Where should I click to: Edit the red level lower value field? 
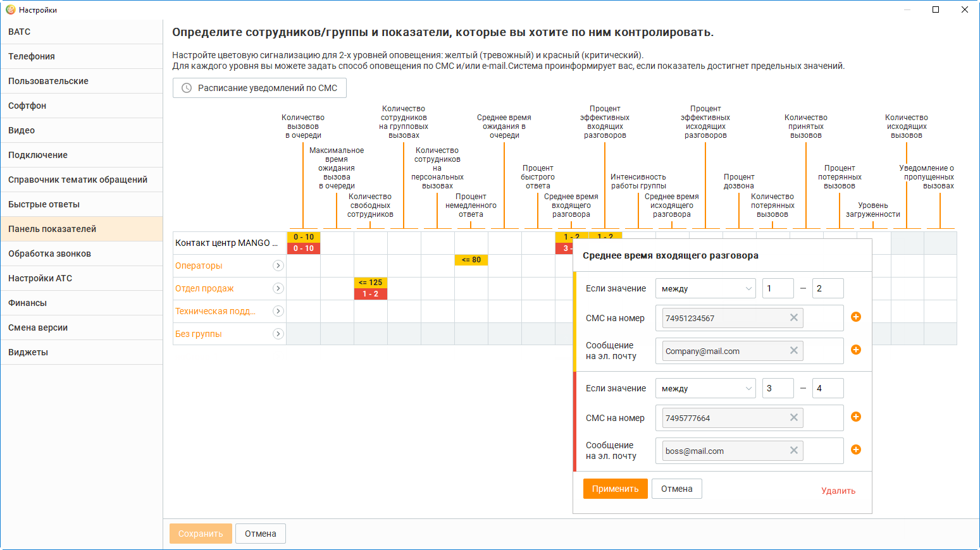(778, 388)
